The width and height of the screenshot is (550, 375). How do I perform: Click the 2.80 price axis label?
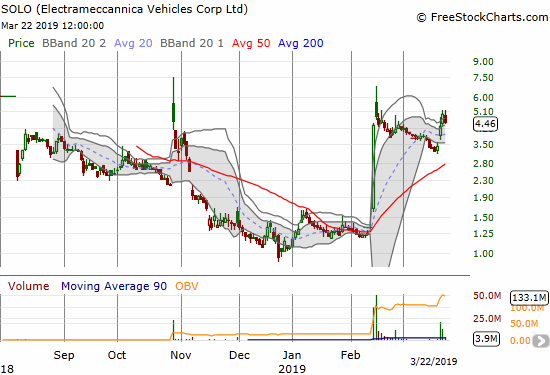[x=483, y=163]
